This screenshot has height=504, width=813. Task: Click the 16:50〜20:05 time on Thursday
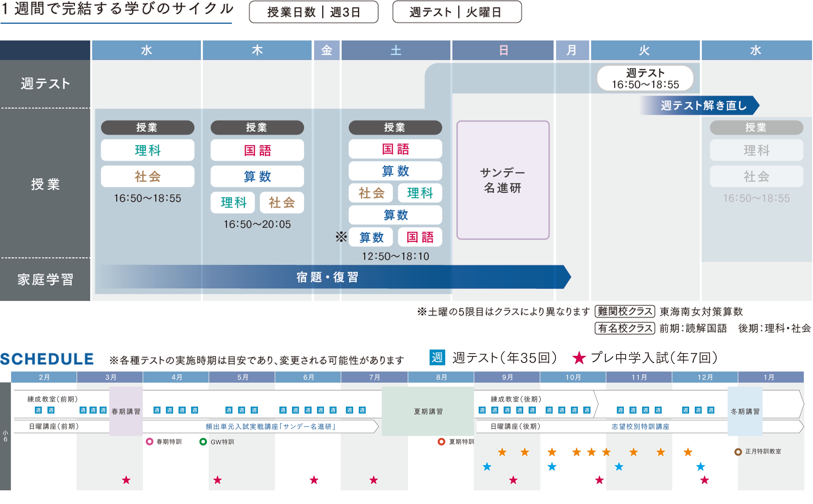point(257,224)
